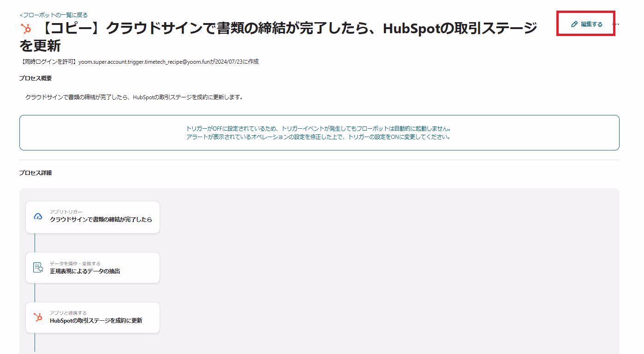Click the プロセス概要 heading
644x354 pixels.
coord(36,78)
